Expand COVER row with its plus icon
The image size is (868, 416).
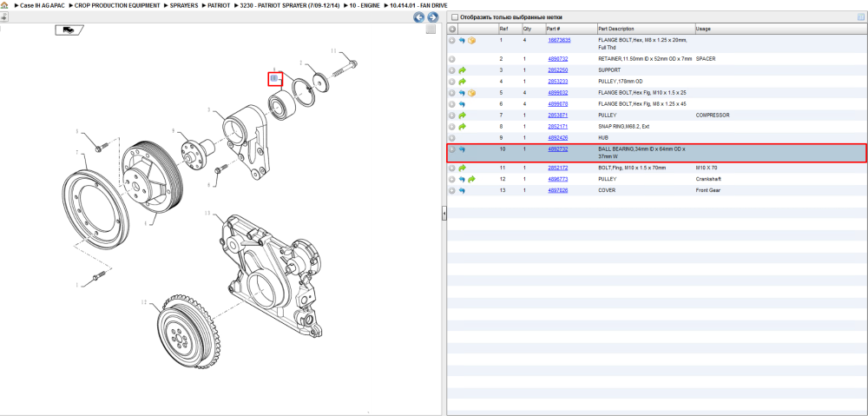[x=451, y=190]
